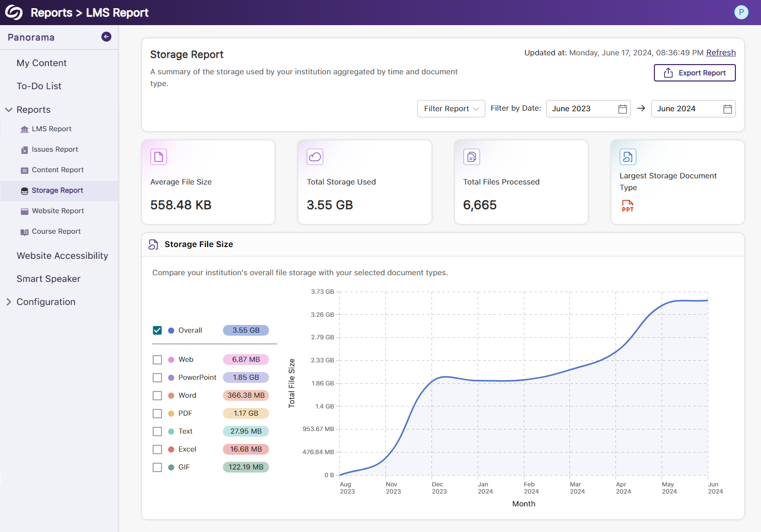Click the Refresh link
Screen dimensions: 761x532
(x=721, y=53)
